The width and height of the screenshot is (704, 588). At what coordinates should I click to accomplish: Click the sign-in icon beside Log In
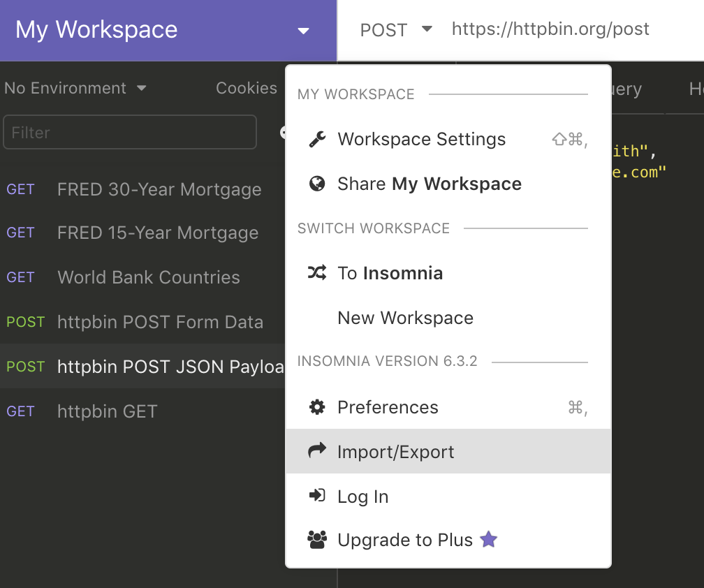317,496
